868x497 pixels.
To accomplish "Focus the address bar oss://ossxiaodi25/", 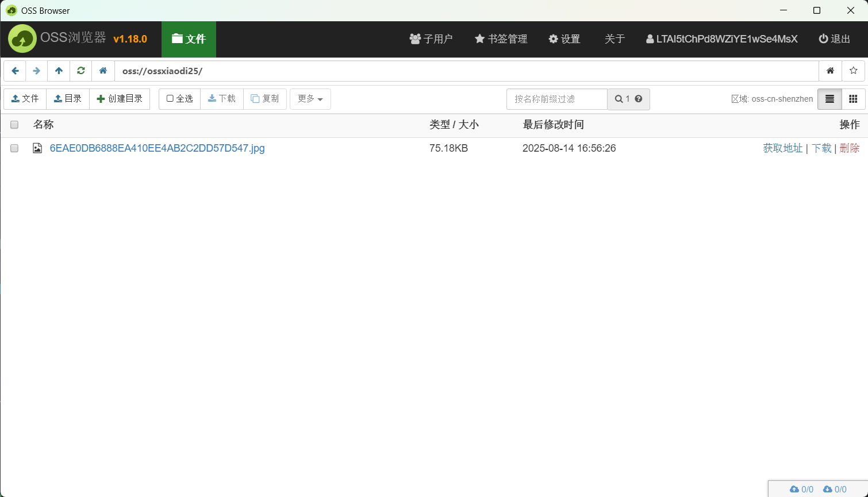I will click(467, 71).
